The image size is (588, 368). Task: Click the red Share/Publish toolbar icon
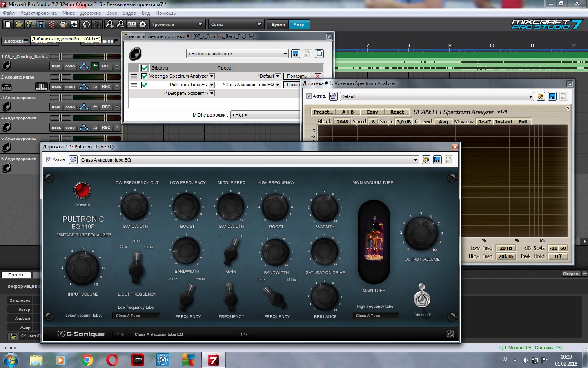click(x=52, y=25)
